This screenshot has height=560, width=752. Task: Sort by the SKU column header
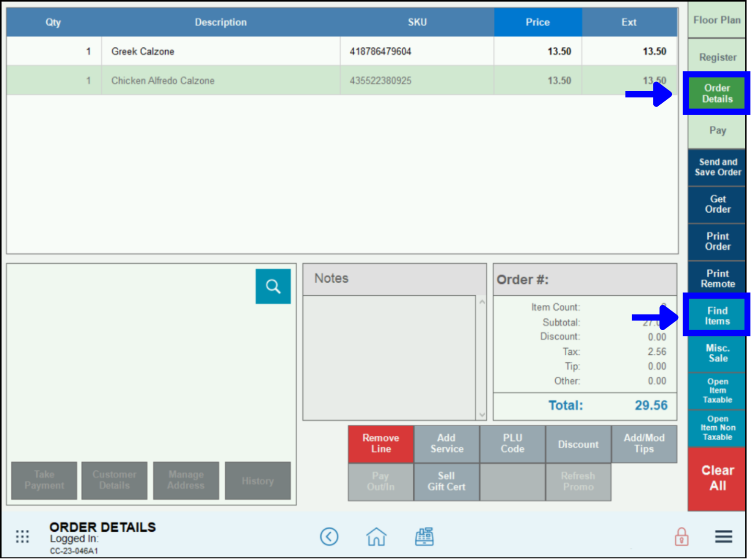pos(417,22)
